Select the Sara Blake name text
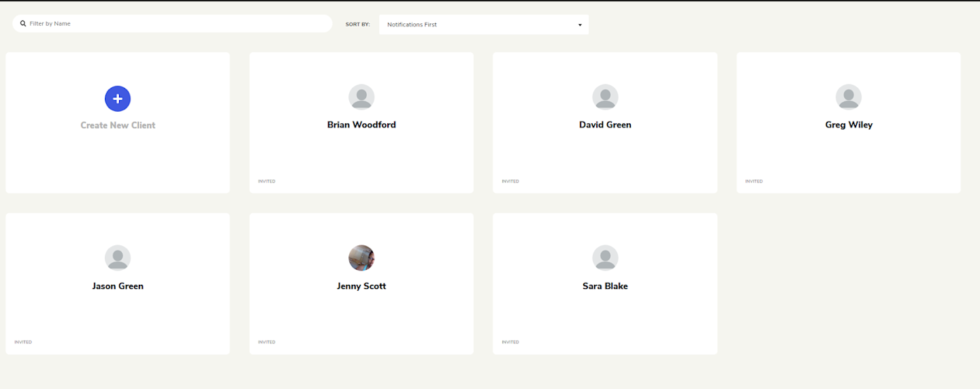This screenshot has width=980, height=389. [605, 286]
